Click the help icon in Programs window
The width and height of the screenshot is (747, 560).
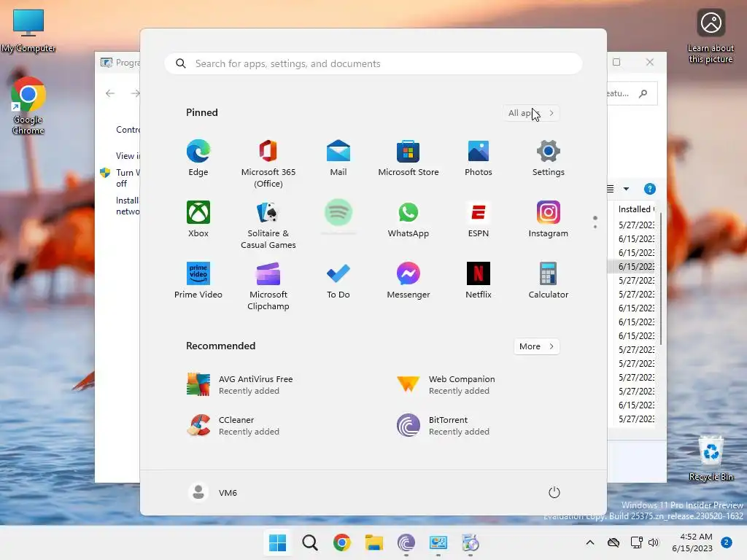(650, 189)
